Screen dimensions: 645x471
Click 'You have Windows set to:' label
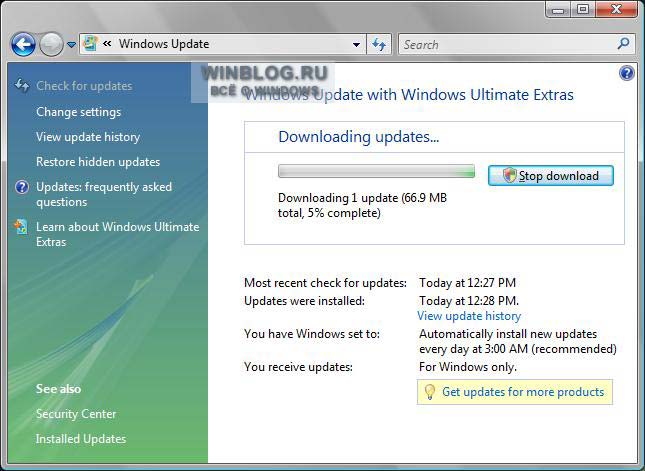(312, 334)
